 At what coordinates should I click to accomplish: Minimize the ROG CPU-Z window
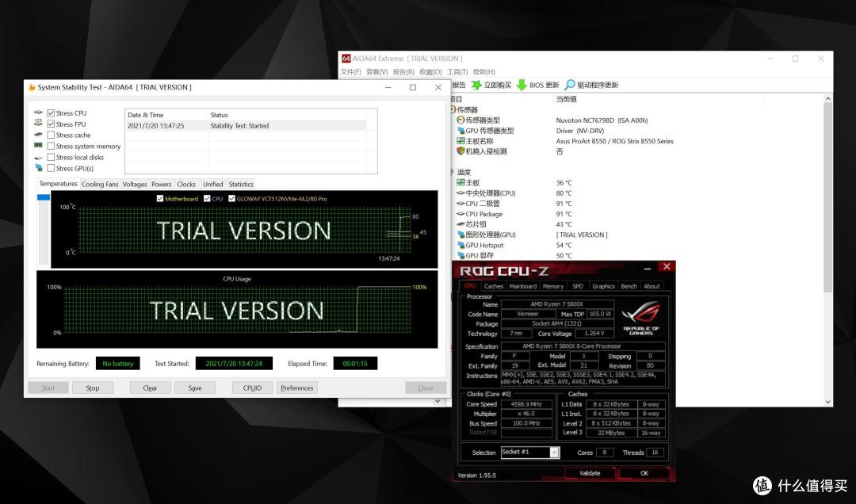tap(647, 268)
